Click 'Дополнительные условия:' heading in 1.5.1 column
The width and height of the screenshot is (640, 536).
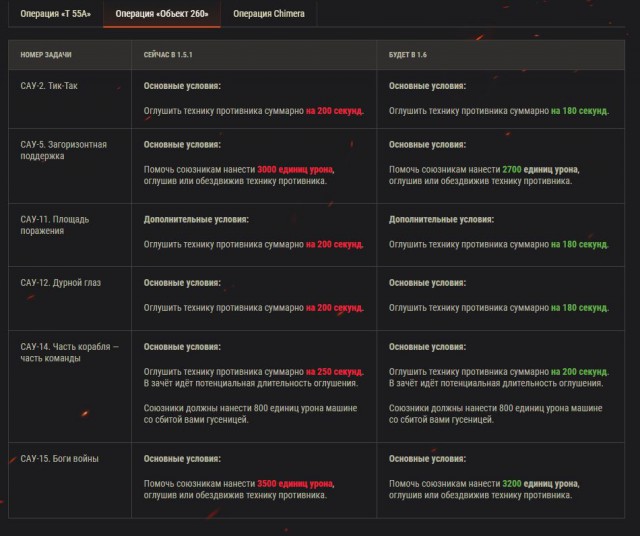[x=196, y=220]
